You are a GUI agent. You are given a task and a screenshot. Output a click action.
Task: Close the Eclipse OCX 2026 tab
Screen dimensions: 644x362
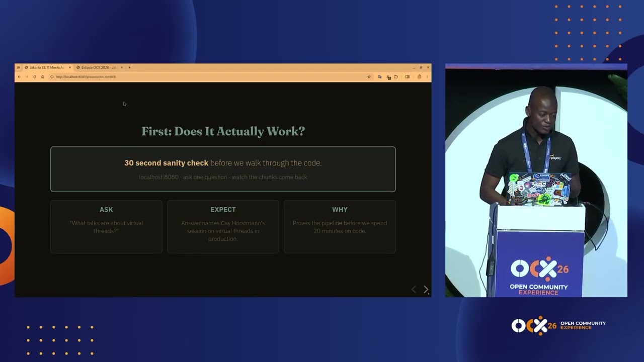pyautogui.click(x=121, y=67)
